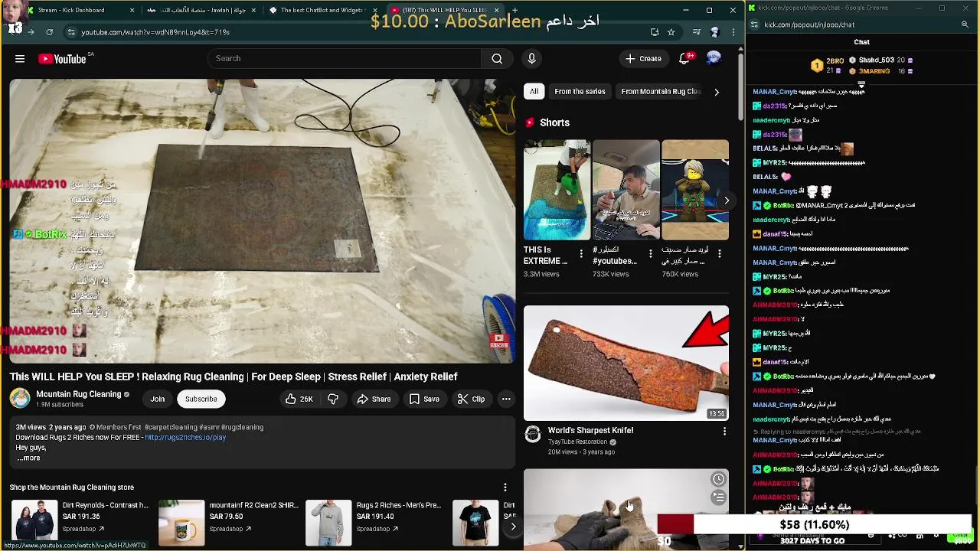Open options for 'THIS Is EXTREME' short
980x551 pixels.
(581, 253)
